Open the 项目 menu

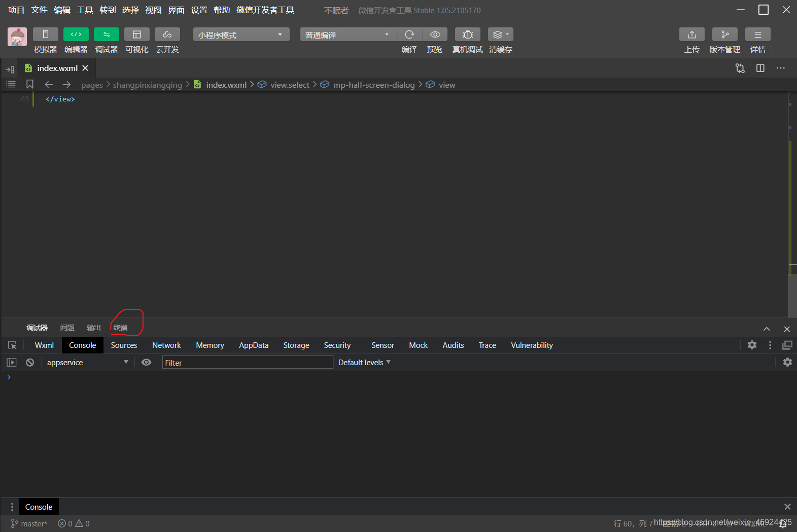pyautogui.click(x=16, y=10)
